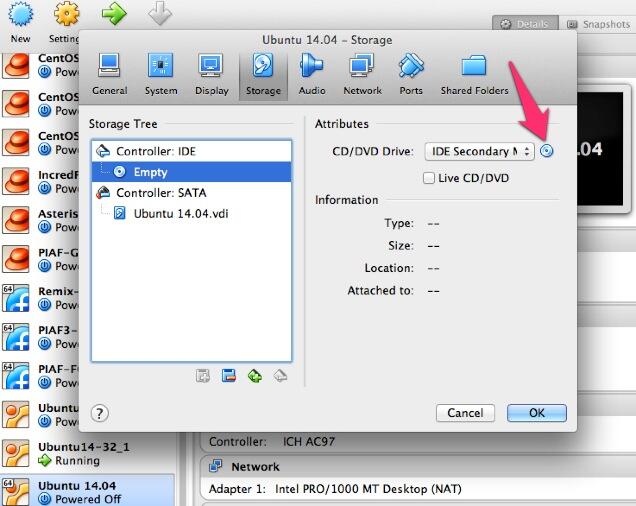Image resolution: width=636 pixels, height=506 pixels.
Task: Click the IDE controller icon
Action: (103, 151)
